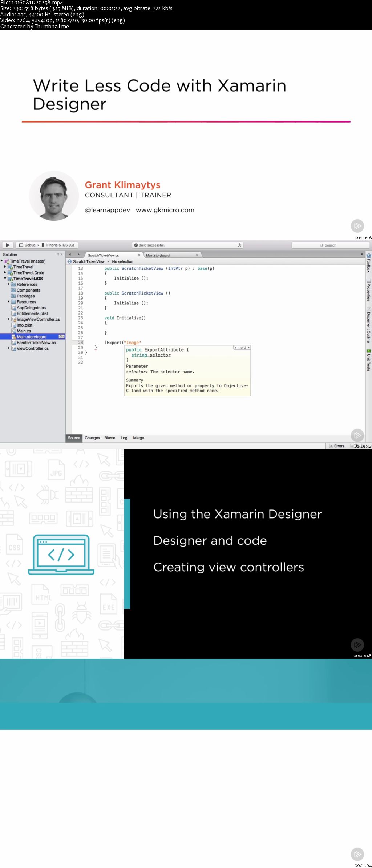
Task: Click the Entitlements.plist file icon
Action: 14,313
